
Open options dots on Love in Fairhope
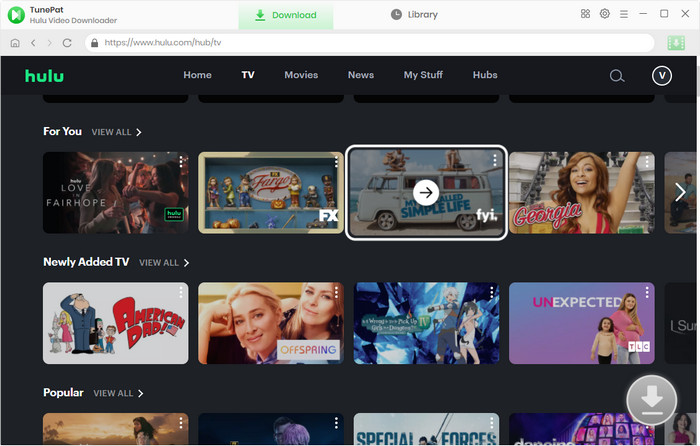tap(181, 162)
